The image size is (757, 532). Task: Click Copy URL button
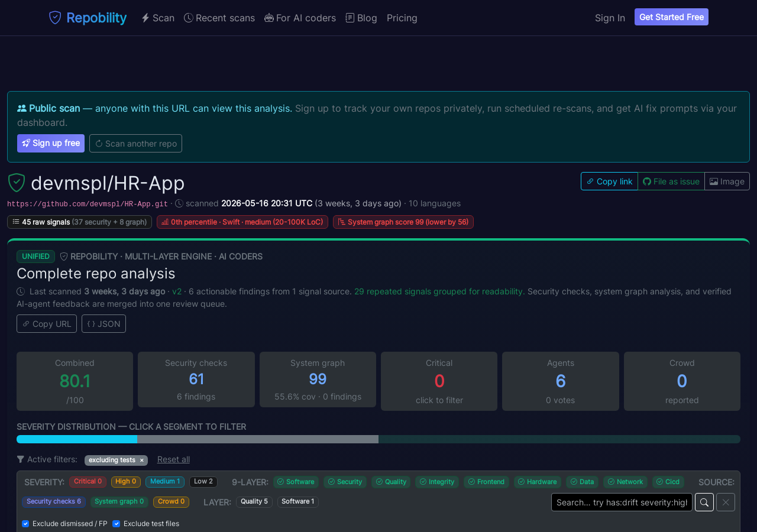click(x=47, y=324)
